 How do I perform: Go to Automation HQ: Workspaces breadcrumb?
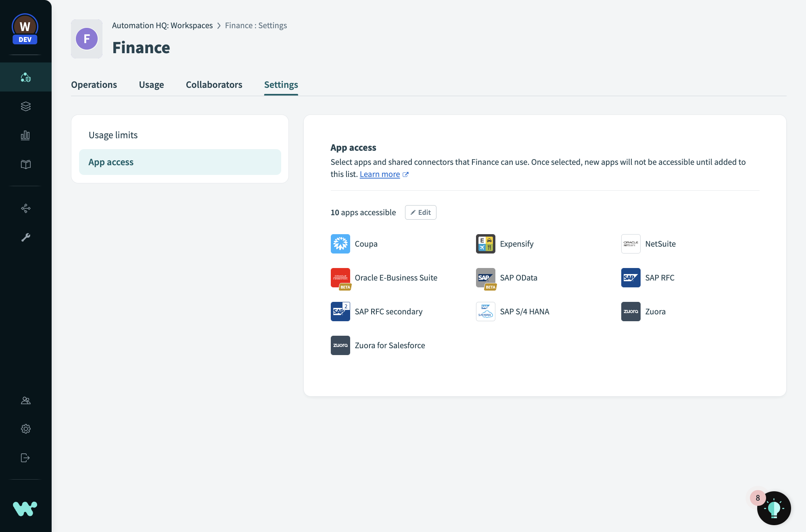pos(162,25)
